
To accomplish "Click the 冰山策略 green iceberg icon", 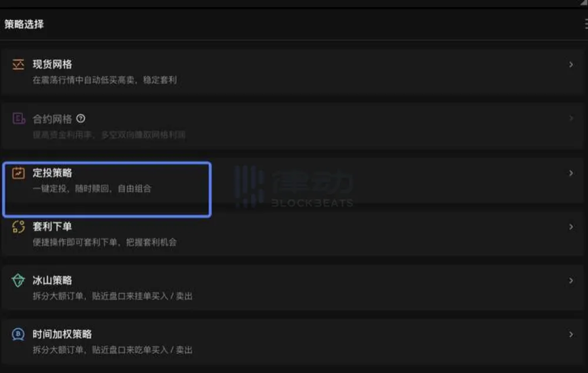I will 18,280.
